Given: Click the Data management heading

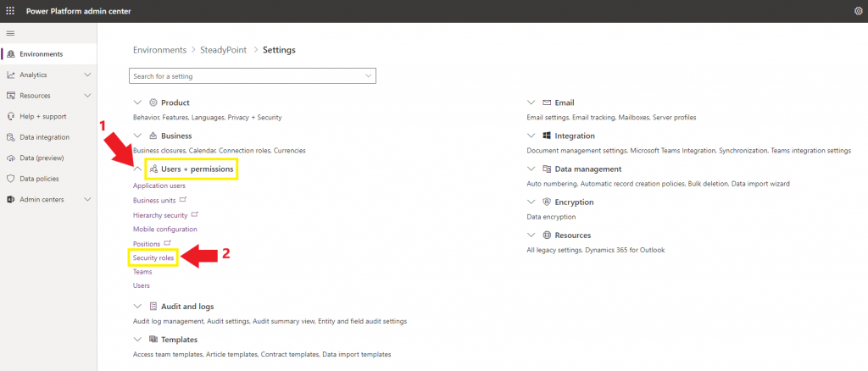Looking at the screenshot, I should click(588, 169).
